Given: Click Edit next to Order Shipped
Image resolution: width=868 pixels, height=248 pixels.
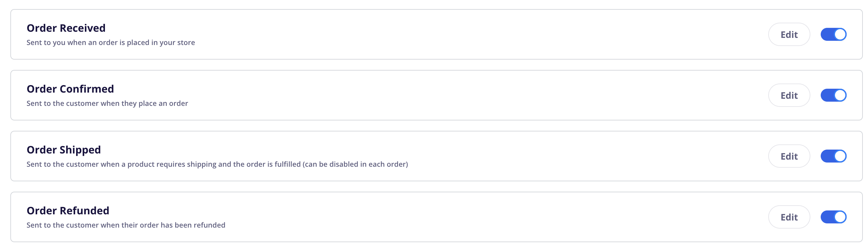Looking at the screenshot, I should click(789, 156).
